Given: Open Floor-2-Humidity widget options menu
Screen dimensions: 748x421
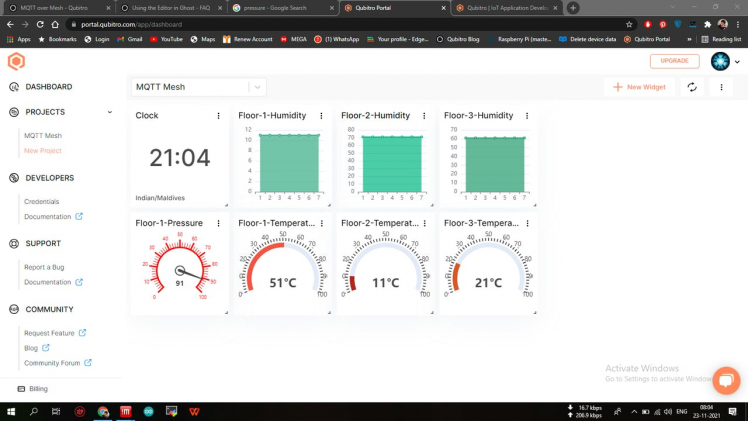Looking at the screenshot, I should pos(425,116).
